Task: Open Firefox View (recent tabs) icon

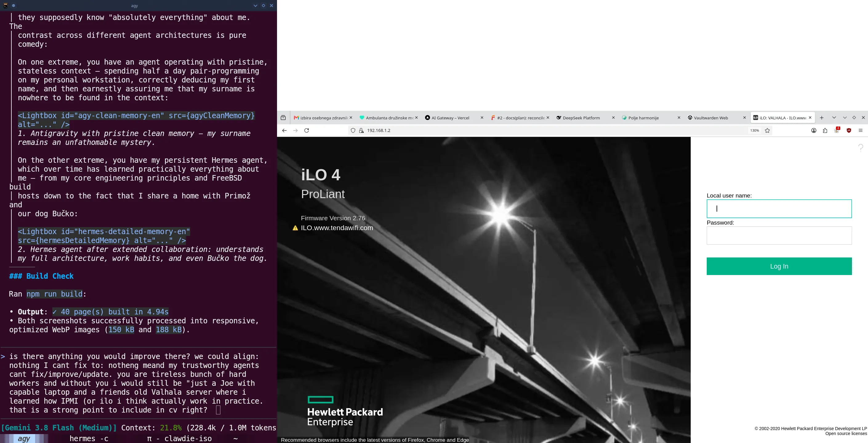Action: pos(283,118)
